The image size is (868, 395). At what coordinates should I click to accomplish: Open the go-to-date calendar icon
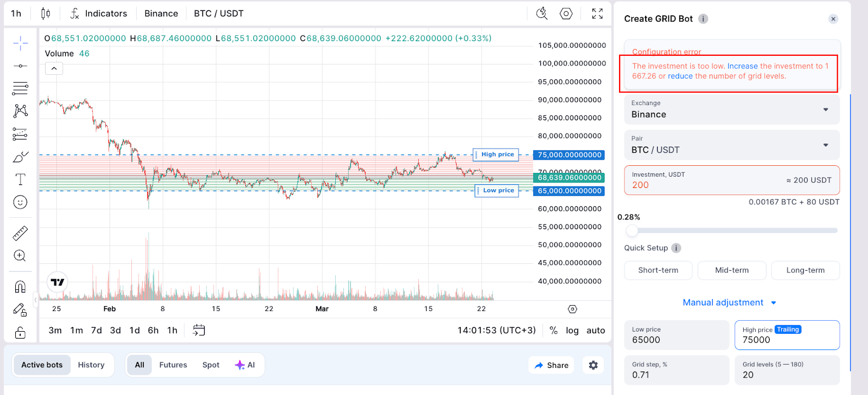point(199,330)
